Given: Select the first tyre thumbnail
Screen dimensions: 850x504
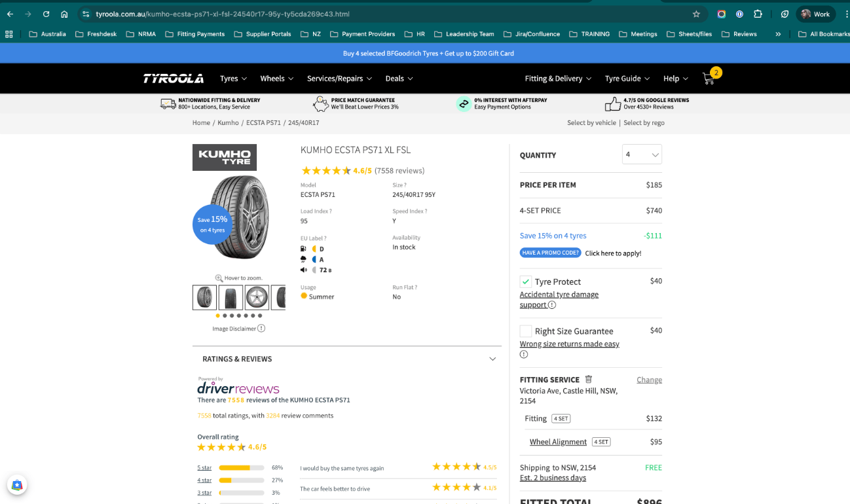Looking at the screenshot, I should pyautogui.click(x=204, y=297).
